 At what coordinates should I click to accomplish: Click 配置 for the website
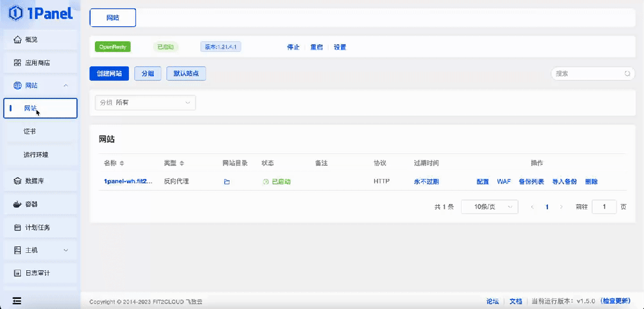coord(483,181)
